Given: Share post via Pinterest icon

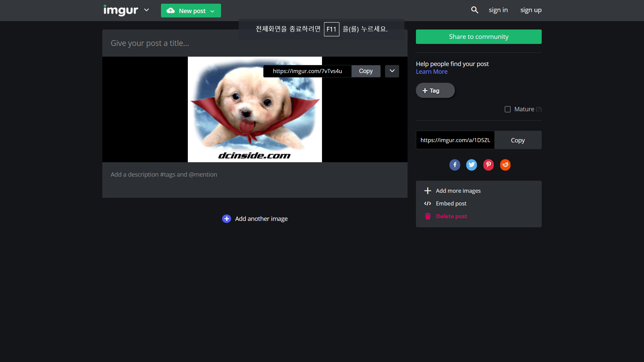Looking at the screenshot, I should point(488,165).
